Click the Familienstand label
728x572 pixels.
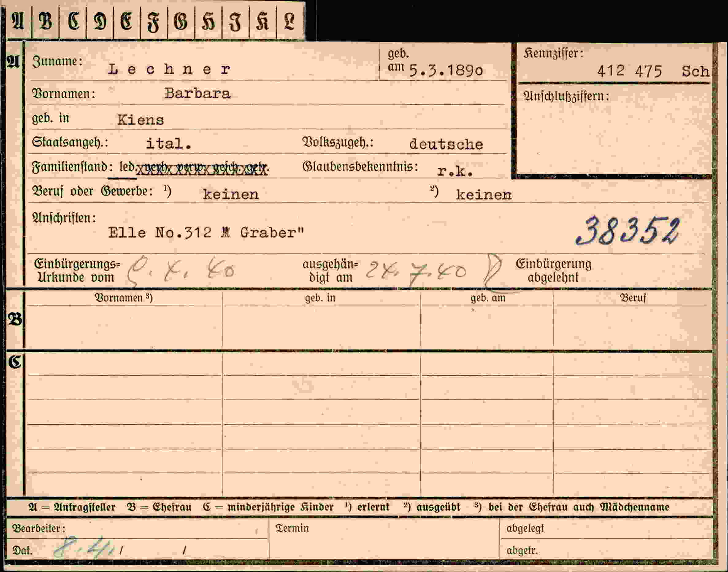point(72,167)
